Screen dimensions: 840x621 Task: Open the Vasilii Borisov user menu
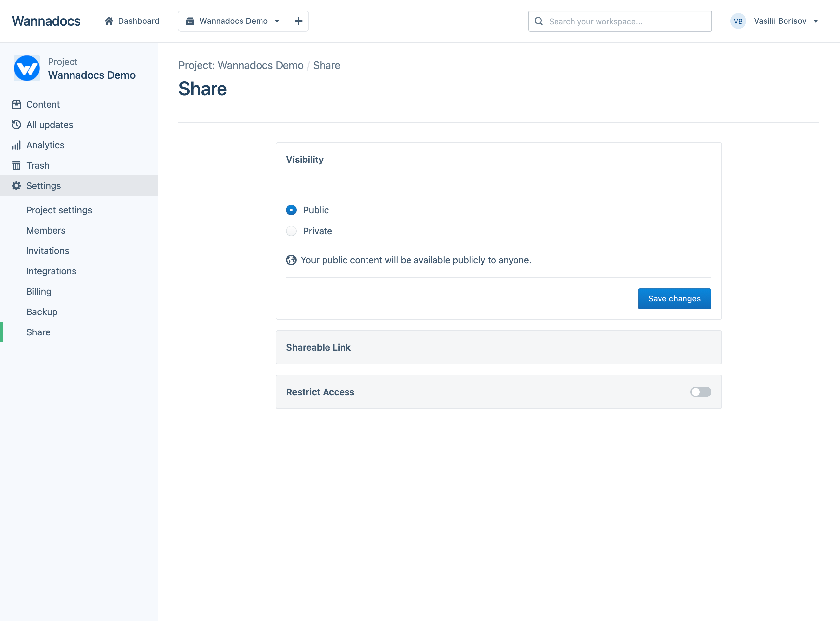786,21
